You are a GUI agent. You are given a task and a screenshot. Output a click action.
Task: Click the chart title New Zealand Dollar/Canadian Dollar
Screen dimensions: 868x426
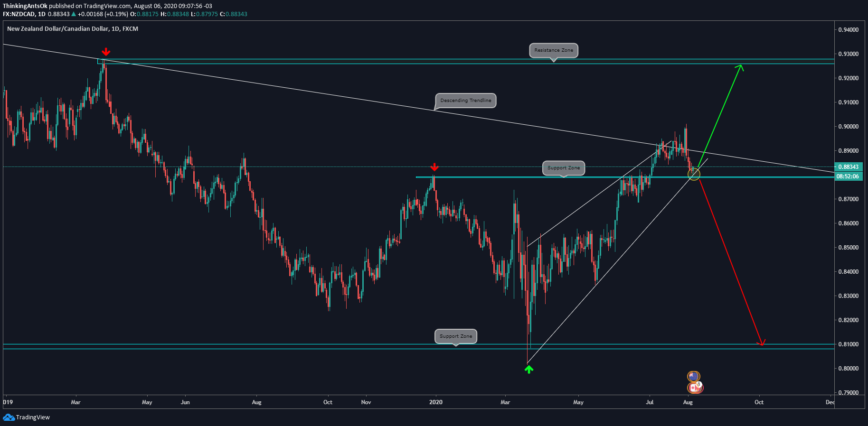pyautogui.click(x=57, y=29)
